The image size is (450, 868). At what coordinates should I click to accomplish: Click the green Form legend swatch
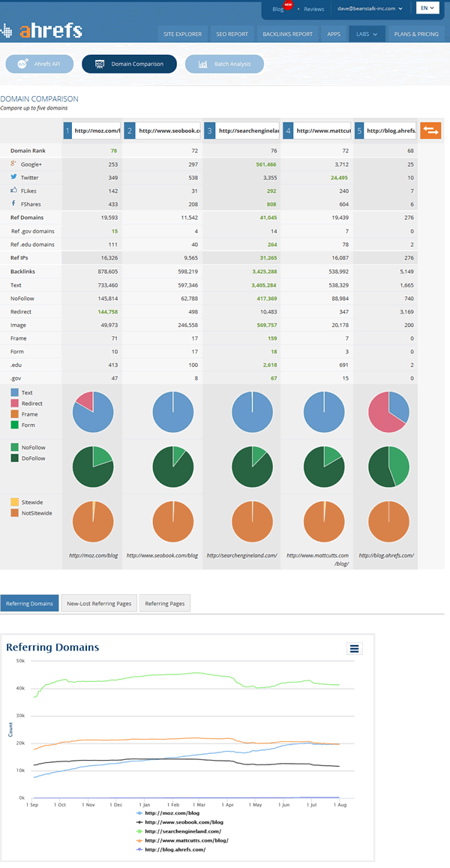(15, 425)
